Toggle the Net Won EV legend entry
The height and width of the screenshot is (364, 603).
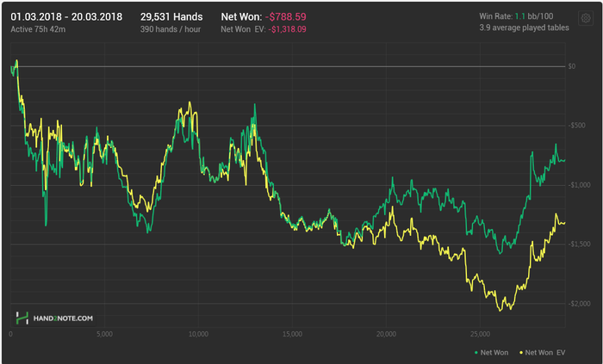pyautogui.click(x=543, y=353)
